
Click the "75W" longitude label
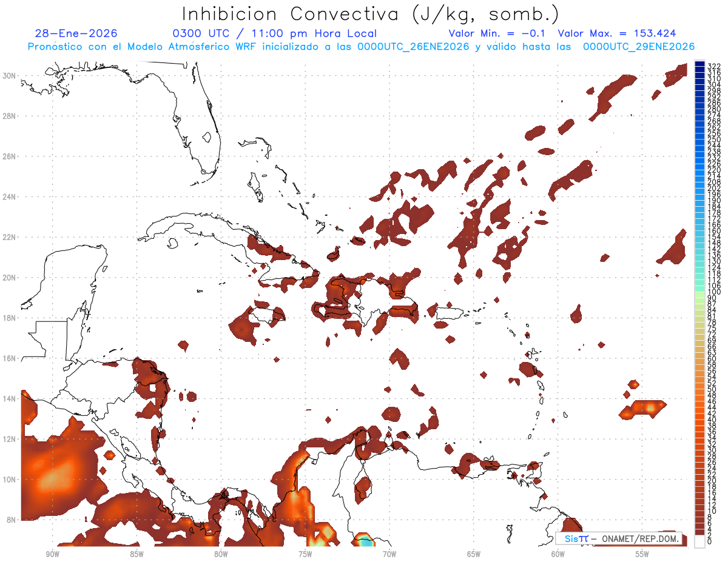pos(305,554)
